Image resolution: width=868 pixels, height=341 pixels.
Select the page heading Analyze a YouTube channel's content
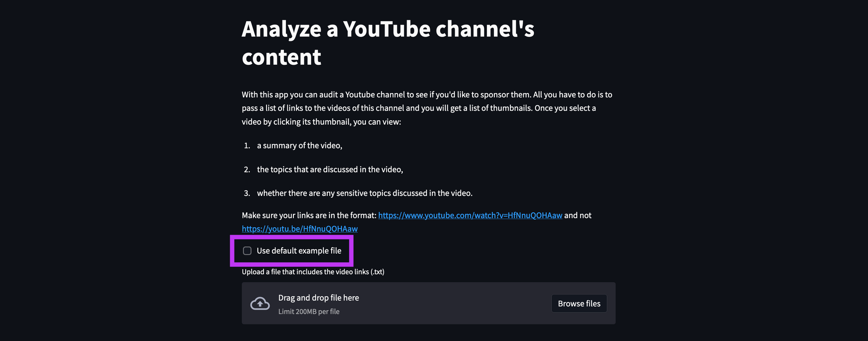pos(388,43)
